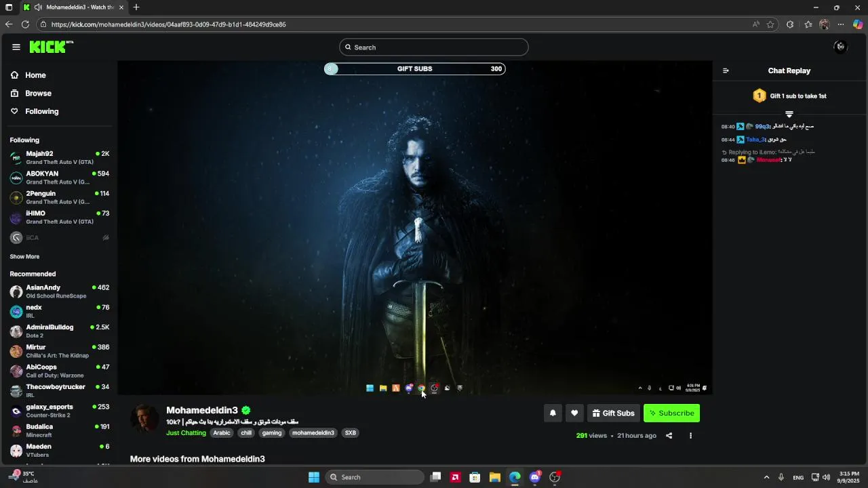Select the Arabic tag
The height and width of the screenshot is (488, 868).
[x=222, y=433]
